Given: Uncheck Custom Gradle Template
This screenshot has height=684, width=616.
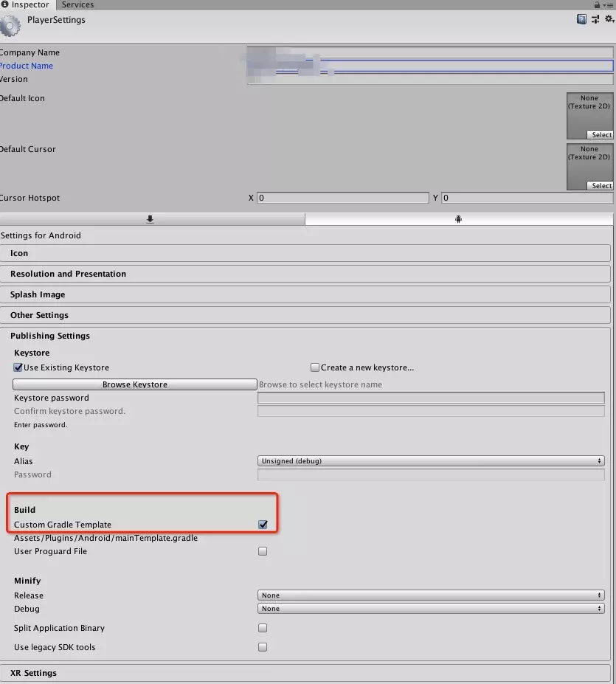Looking at the screenshot, I should (263, 525).
